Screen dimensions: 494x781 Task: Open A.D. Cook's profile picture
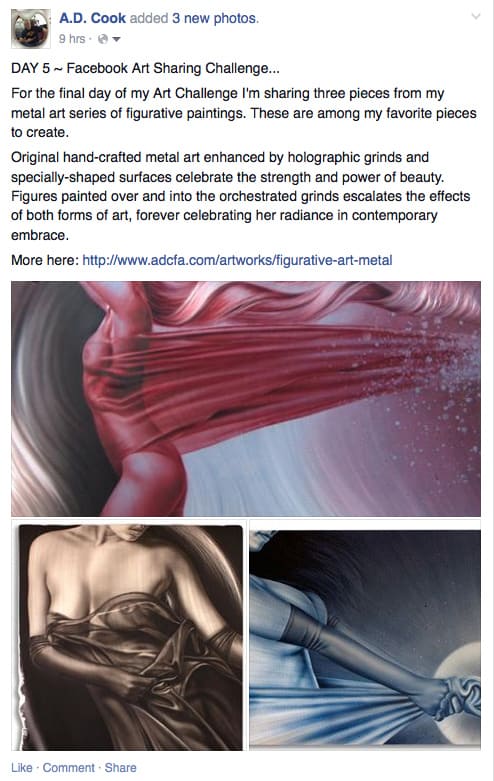tap(31, 29)
